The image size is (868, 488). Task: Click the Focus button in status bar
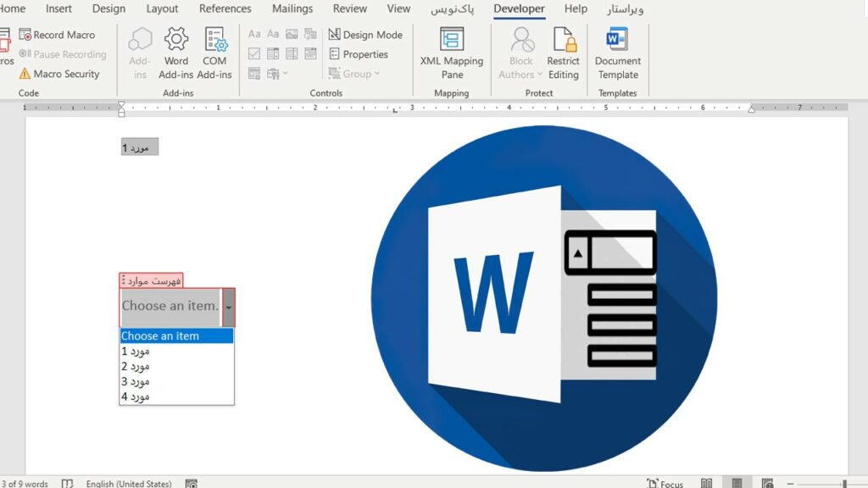point(665,483)
